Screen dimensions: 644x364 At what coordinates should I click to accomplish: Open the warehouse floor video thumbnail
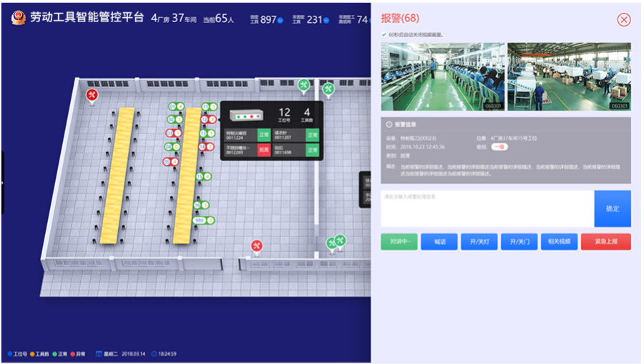(x=570, y=77)
